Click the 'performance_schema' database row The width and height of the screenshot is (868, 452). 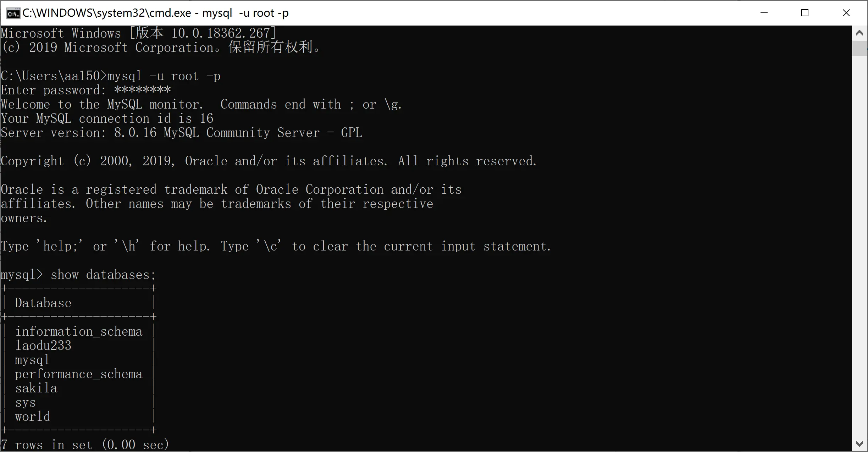click(78, 374)
